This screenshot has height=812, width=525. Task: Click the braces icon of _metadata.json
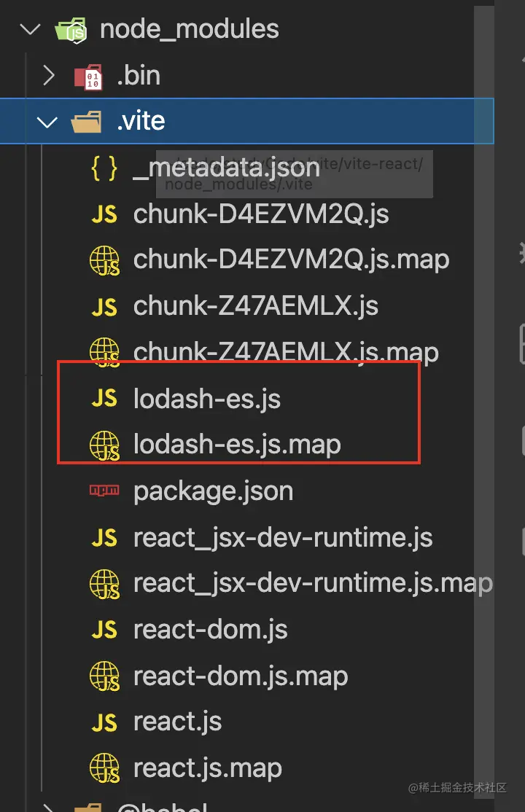click(104, 168)
